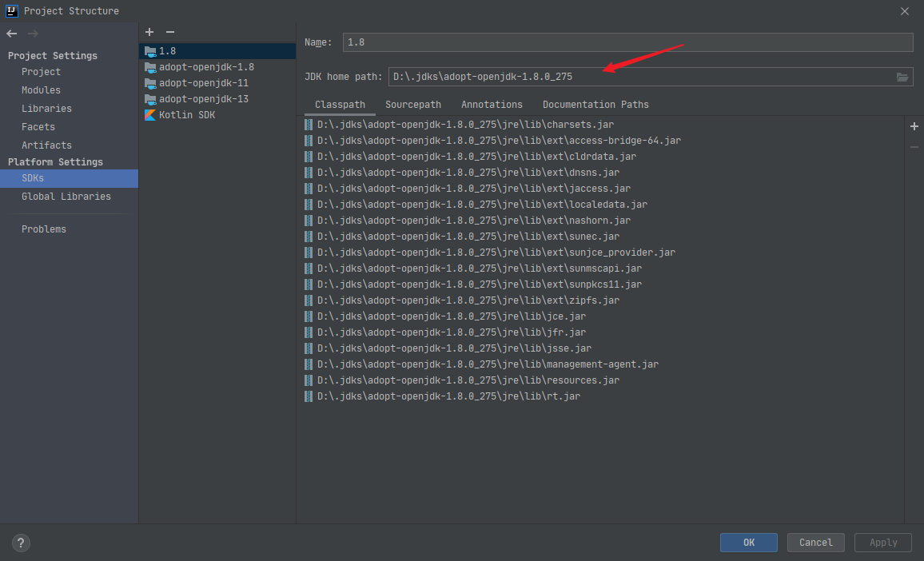Screen dimensions: 924x561
Task: Switch to Classpath tab
Action: click(x=340, y=105)
